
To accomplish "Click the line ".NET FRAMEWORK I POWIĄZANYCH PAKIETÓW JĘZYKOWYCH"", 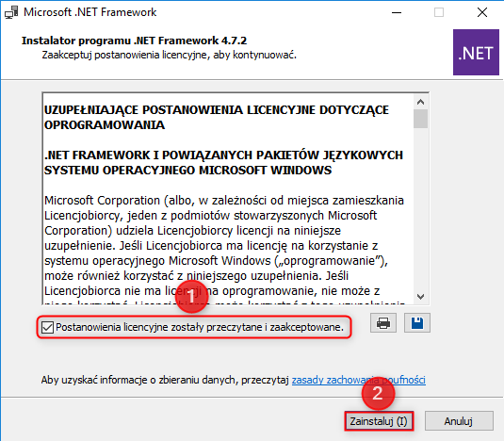I will tap(223, 155).
